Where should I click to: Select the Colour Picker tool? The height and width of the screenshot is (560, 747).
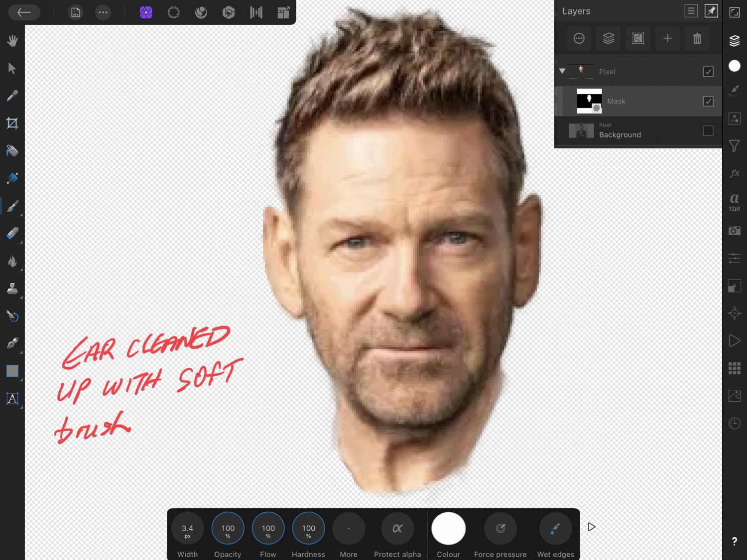(12, 96)
